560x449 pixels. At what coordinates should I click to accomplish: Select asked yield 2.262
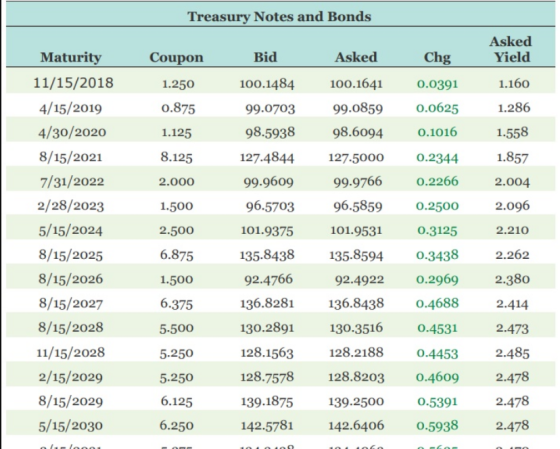(512, 255)
